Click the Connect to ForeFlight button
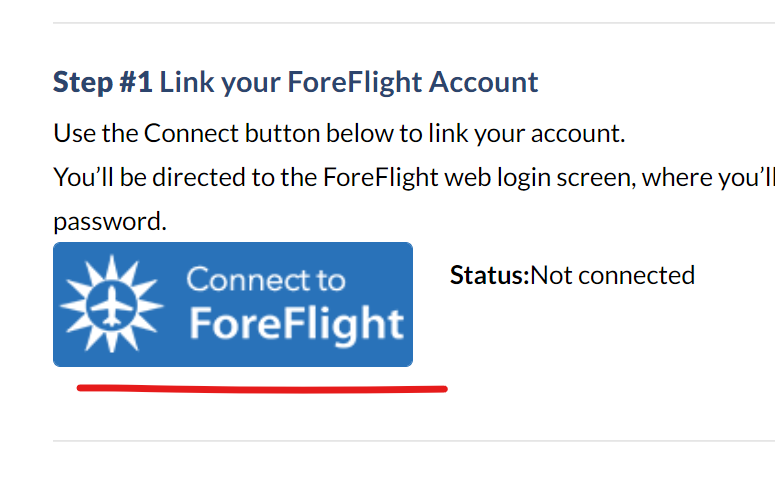This screenshot has height=484, width=775. point(233,305)
